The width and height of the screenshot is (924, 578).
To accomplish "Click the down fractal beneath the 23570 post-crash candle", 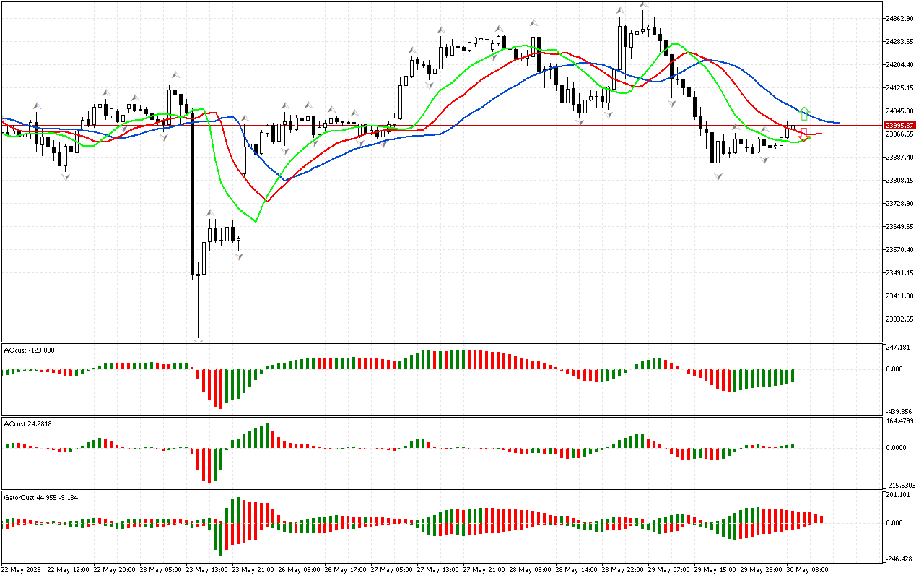I will pos(237,256).
